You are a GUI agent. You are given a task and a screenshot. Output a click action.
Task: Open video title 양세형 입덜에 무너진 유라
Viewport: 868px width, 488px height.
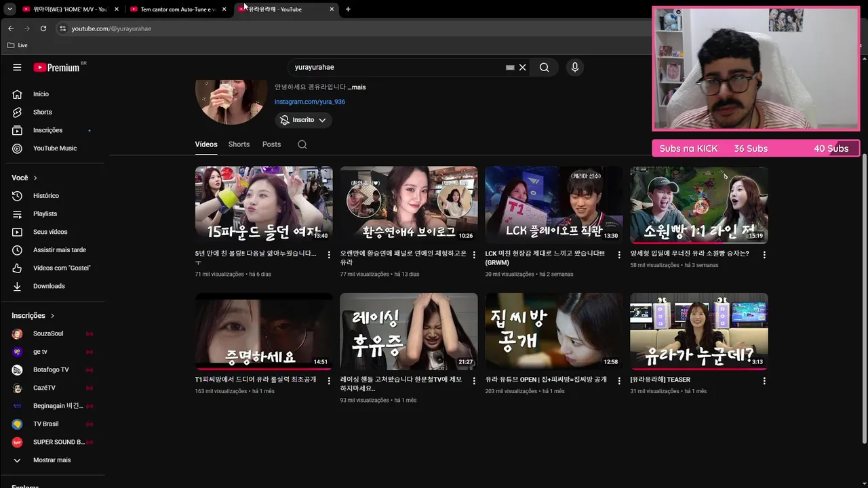pyautogui.click(x=690, y=253)
